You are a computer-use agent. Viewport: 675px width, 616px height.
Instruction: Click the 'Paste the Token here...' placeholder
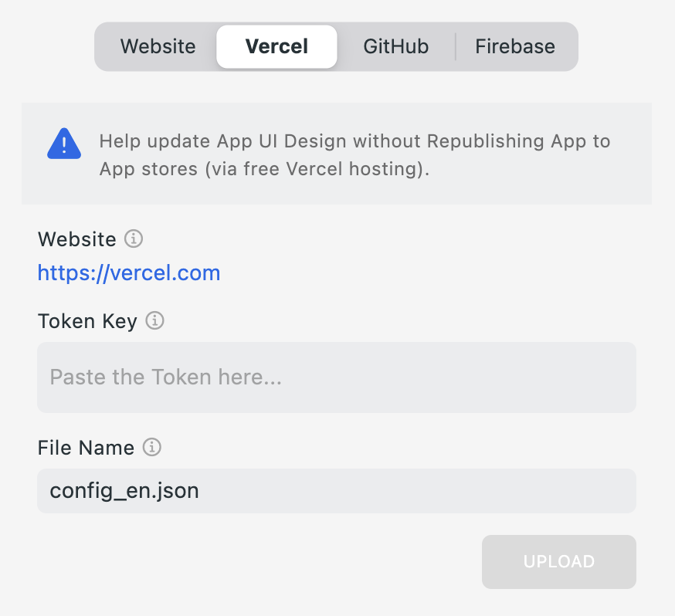[165, 377]
